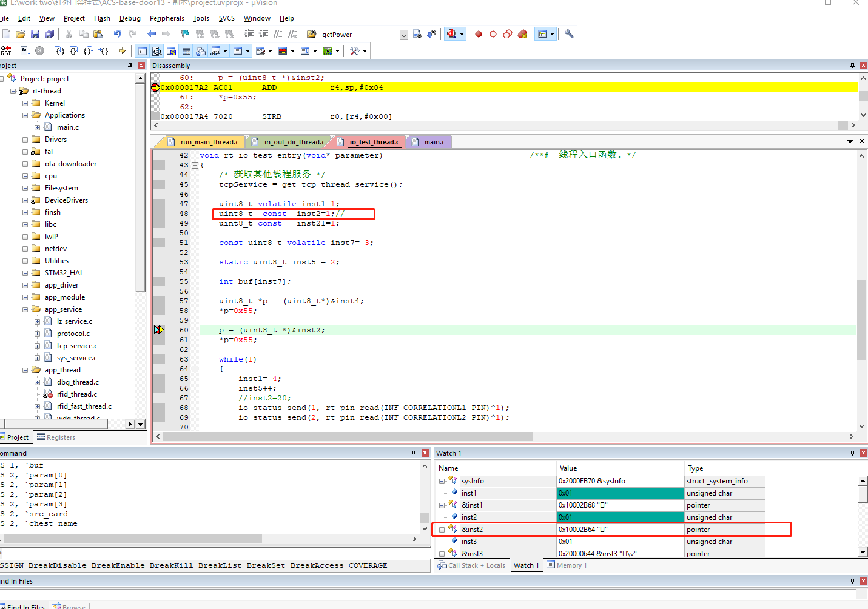Expand the &inst2 row in Watch 1
868x609 pixels.
tap(442, 530)
